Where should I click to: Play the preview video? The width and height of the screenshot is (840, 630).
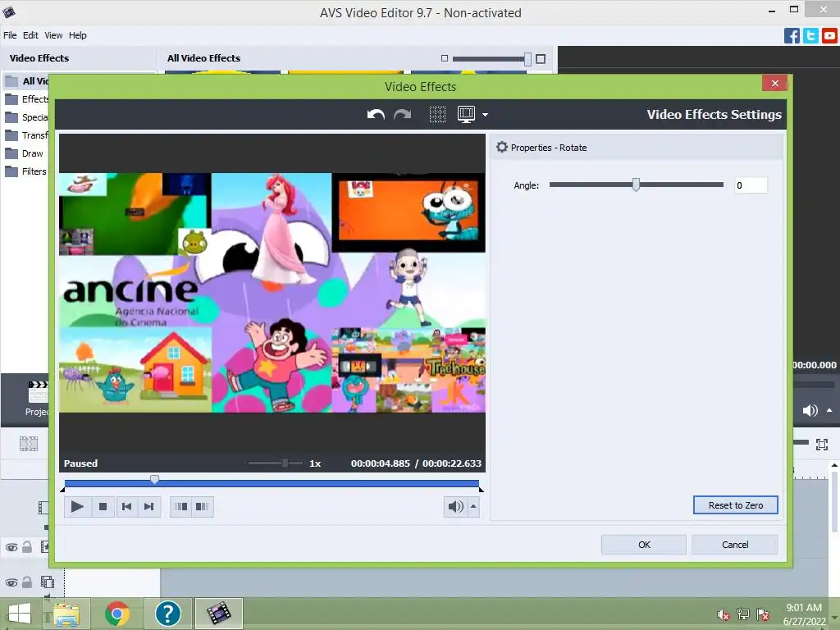(x=77, y=506)
